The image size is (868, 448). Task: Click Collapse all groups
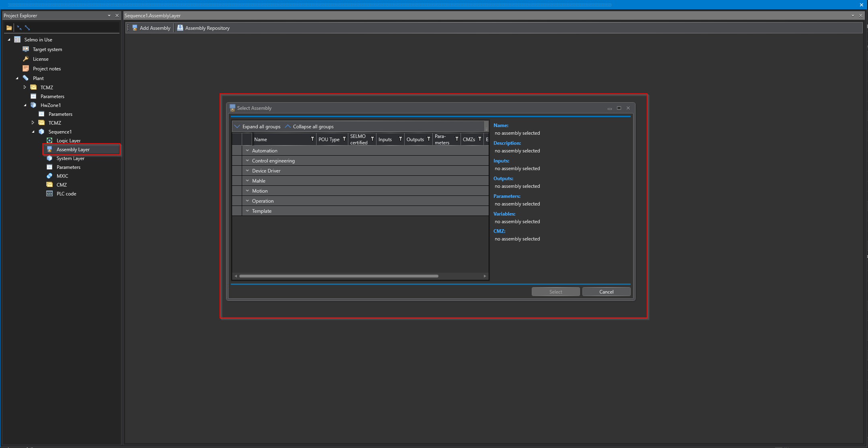(309, 126)
